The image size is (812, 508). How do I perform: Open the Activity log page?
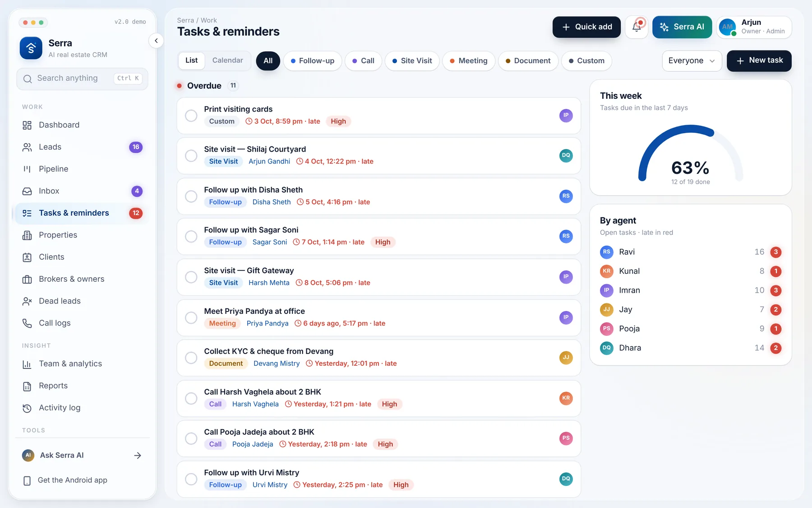pos(82,408)
